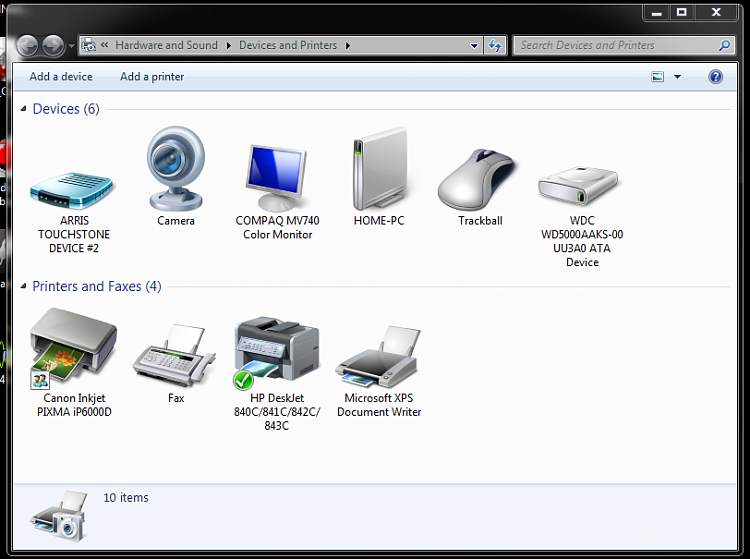Click the Change your view icon

pos(658,77)
